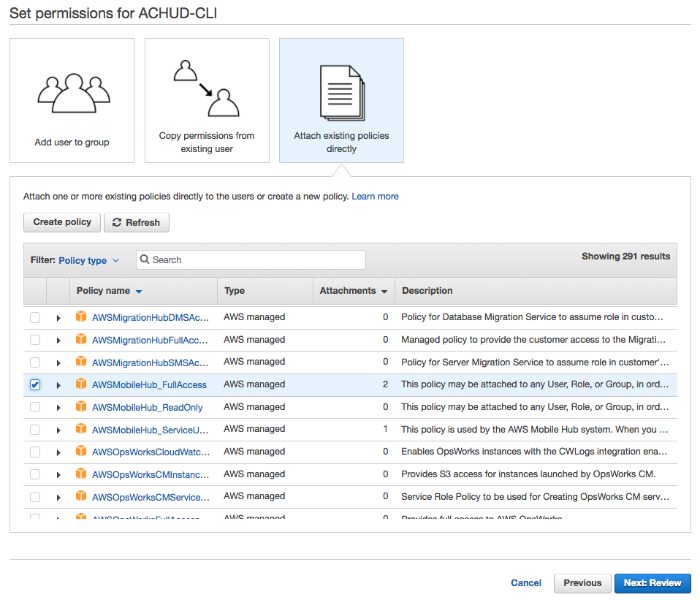
Task: Open the AWSMigrationHubDMSAc... policy link
Action: [150, 318]
